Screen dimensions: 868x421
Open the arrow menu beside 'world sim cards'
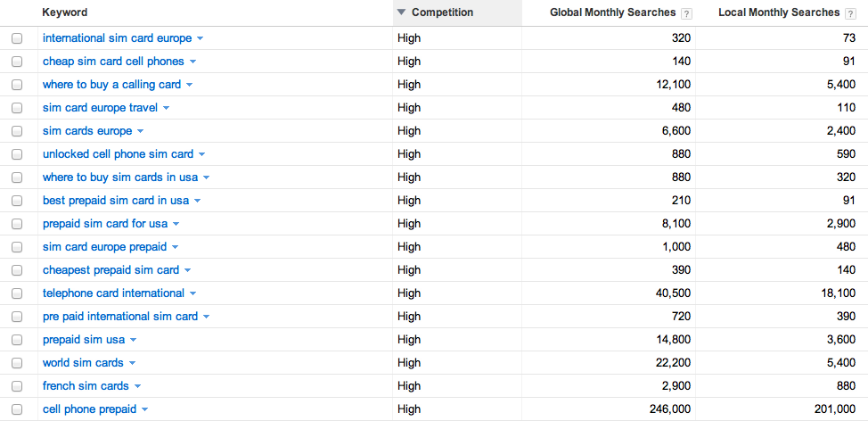132,364
